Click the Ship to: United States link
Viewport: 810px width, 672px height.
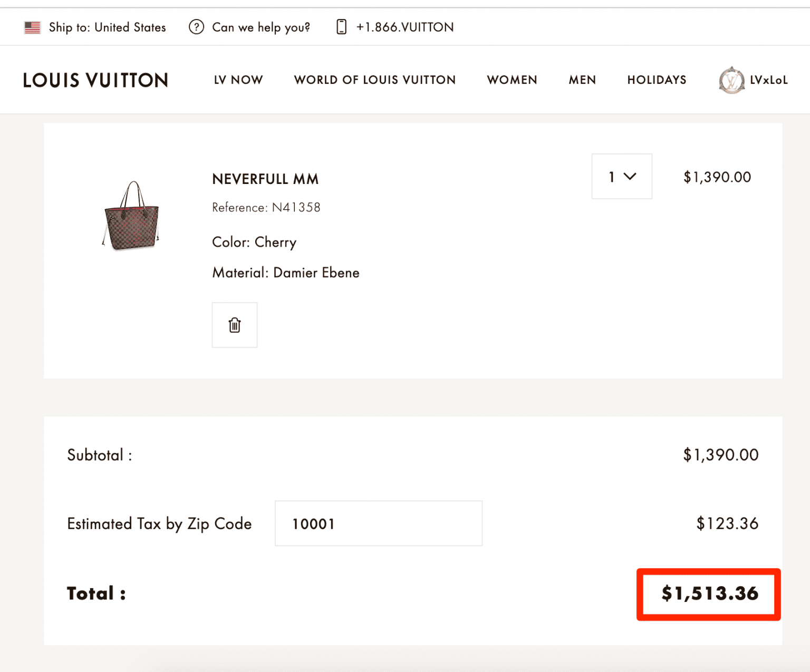(x=107, y=27)
